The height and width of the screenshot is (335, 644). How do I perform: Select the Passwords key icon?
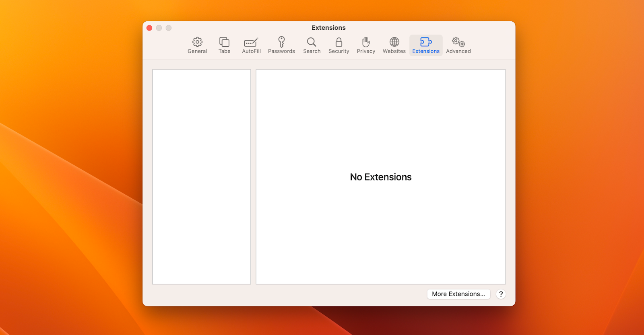tap(281, 42)
